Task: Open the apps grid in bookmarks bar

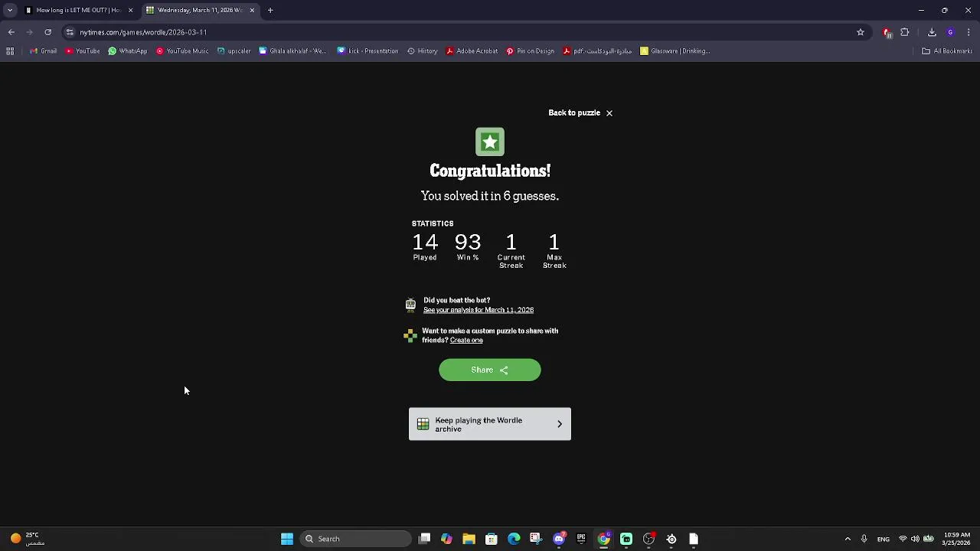Action: [10, 51]
